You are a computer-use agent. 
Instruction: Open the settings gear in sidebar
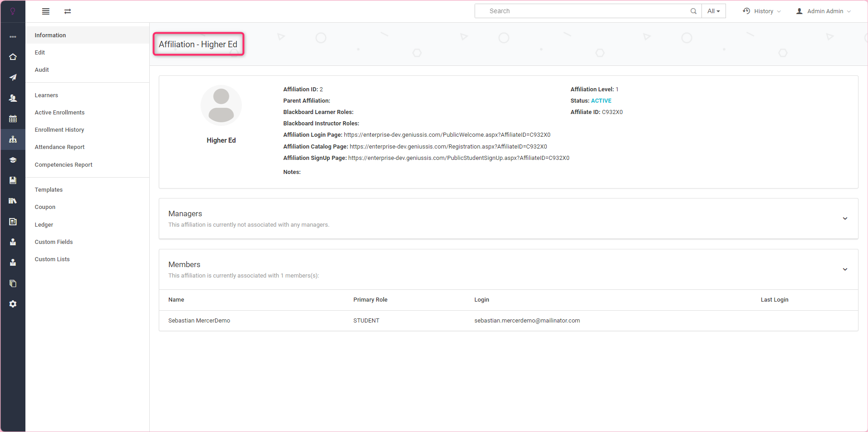pos(13,304)
